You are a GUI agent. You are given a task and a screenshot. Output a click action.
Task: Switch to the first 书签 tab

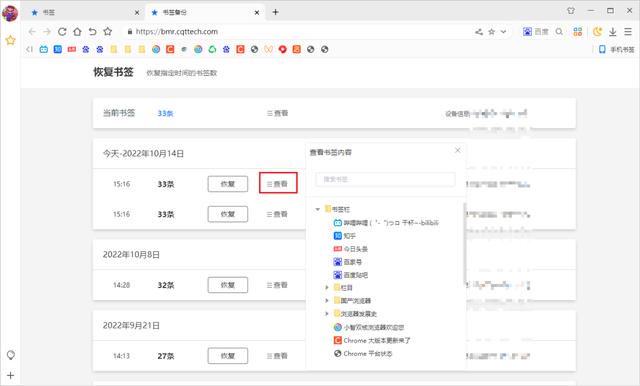[84, 12]
